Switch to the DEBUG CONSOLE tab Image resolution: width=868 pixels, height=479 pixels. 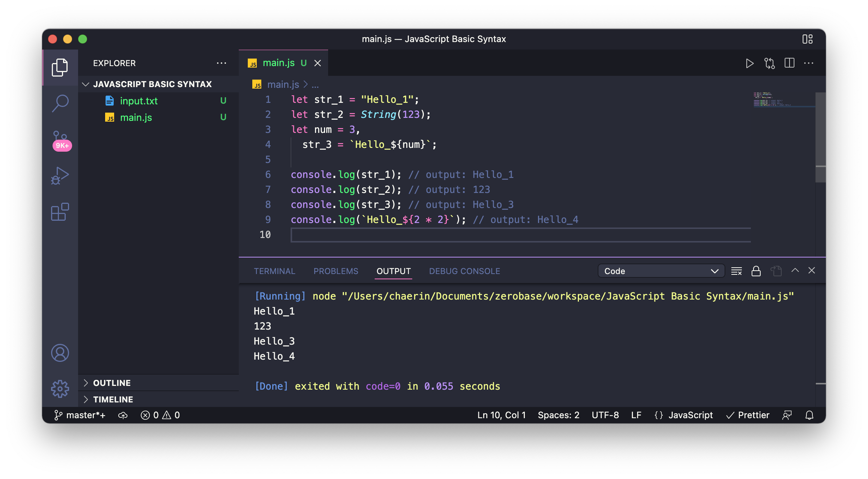tap(464, 271)
